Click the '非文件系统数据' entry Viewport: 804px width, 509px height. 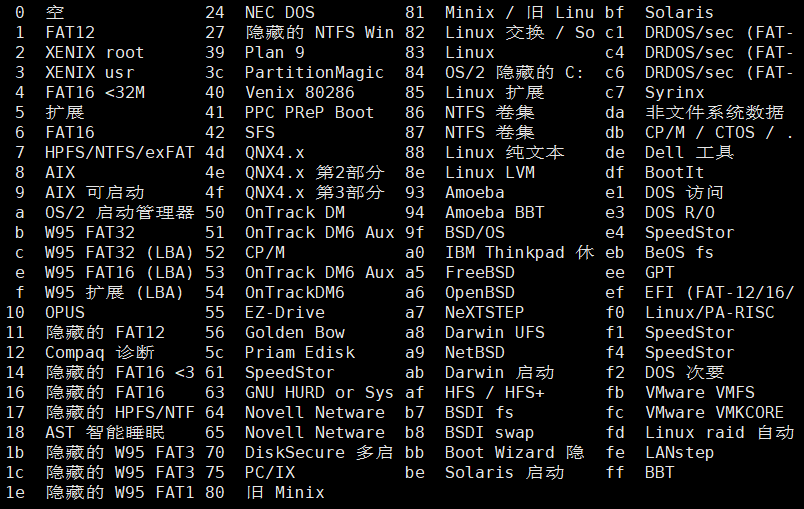[x=715, y=112]
